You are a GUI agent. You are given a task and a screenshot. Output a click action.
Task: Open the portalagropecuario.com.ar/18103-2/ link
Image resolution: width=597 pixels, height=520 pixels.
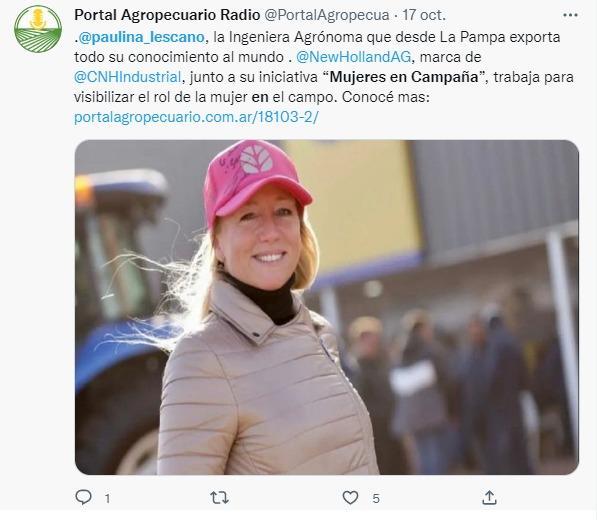click(196, 117)
